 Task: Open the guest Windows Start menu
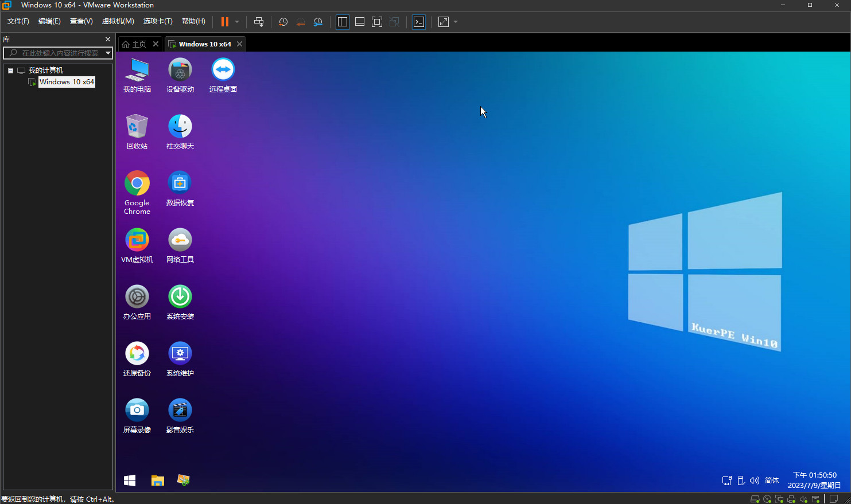point(130,480)
